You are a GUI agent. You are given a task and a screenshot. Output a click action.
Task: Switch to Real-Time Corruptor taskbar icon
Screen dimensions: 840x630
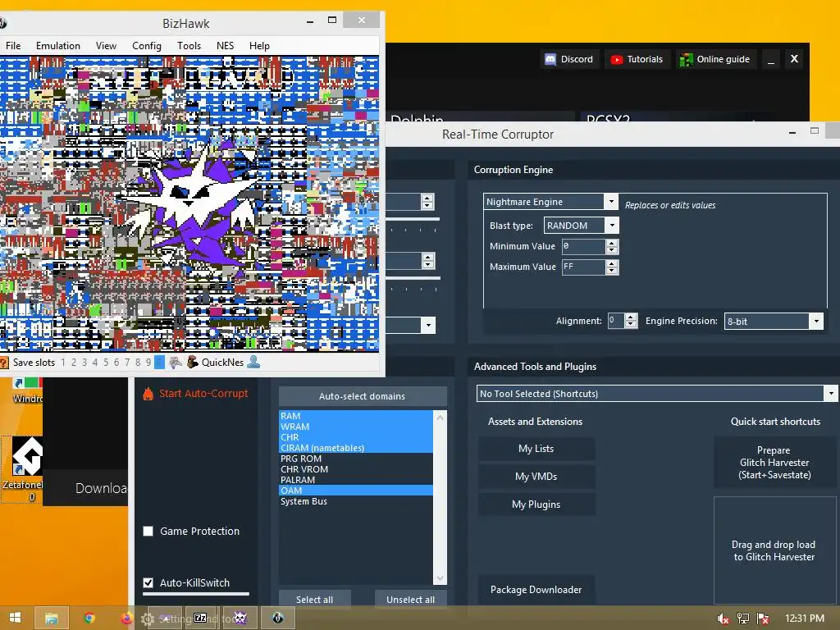click(240, 619)
